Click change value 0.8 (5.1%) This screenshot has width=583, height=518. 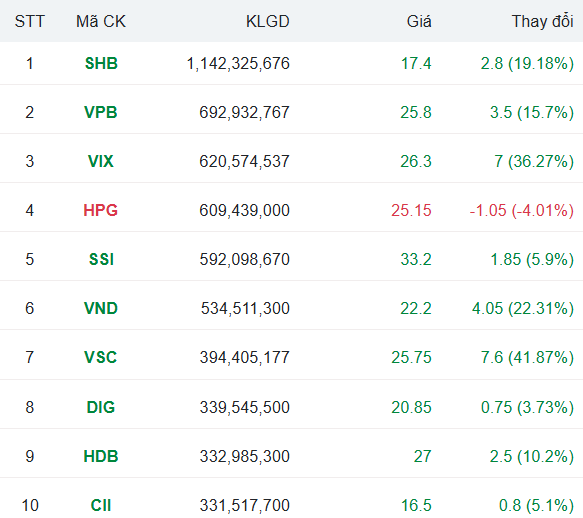click(536, 506)
